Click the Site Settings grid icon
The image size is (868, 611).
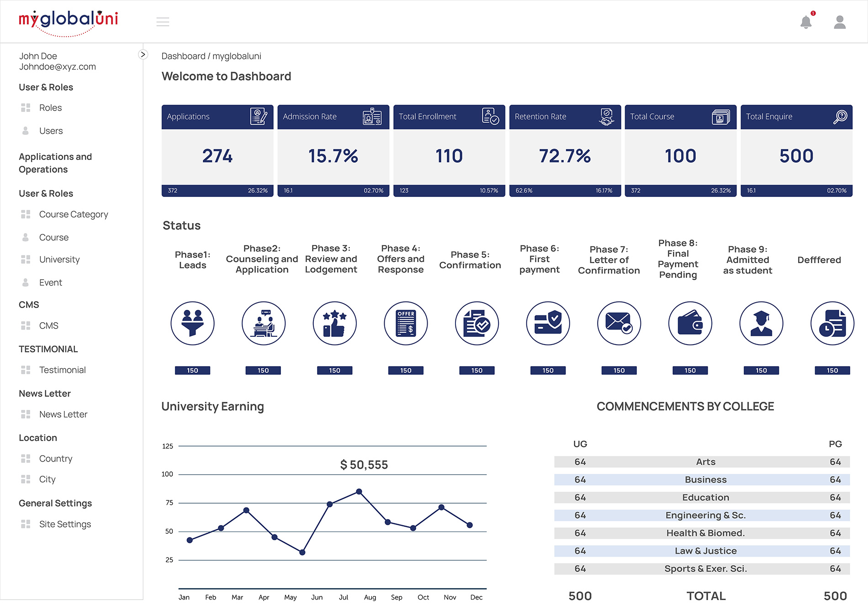(26, 524)
